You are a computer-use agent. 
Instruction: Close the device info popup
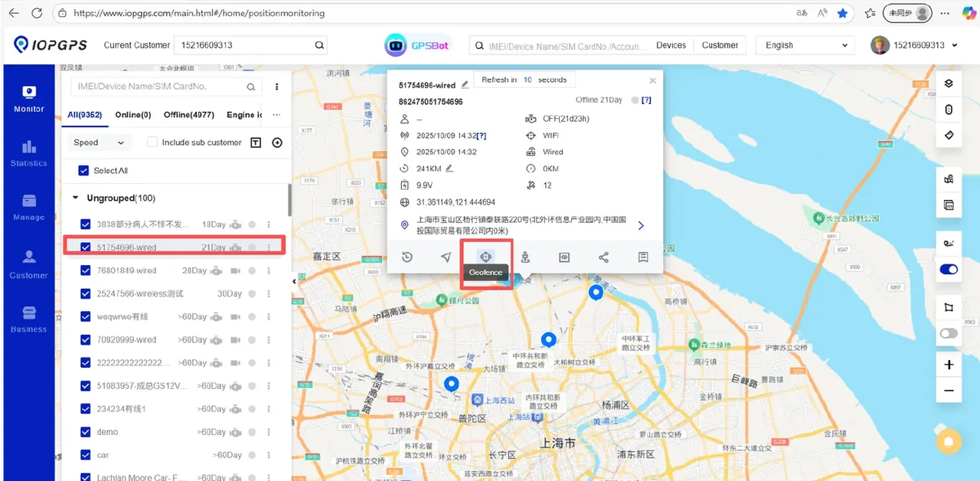tap(652, 80)
